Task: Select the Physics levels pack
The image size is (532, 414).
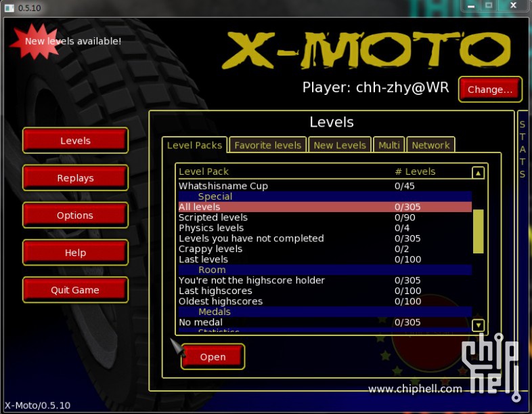Action: pos(325,228)
